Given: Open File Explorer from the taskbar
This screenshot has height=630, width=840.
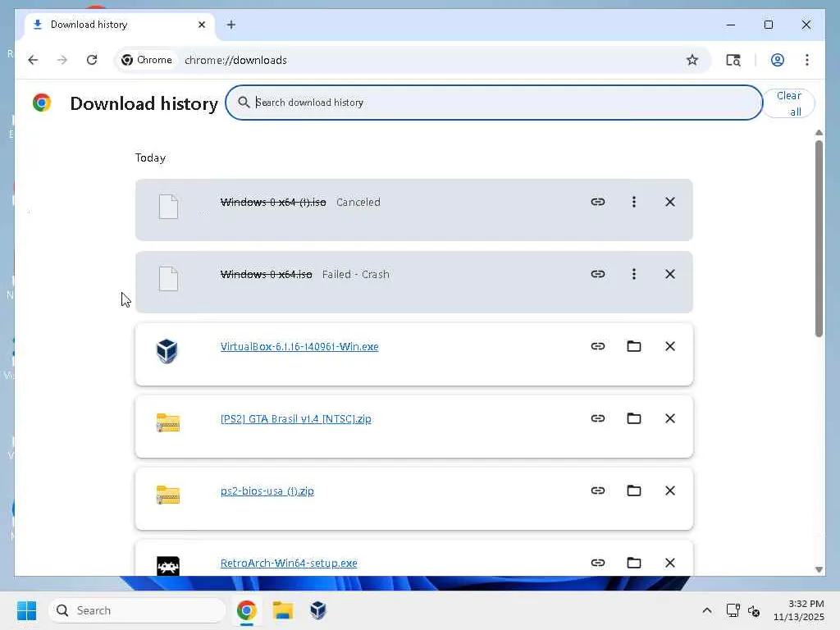Looking at the screenshot, I should point(282,610).
